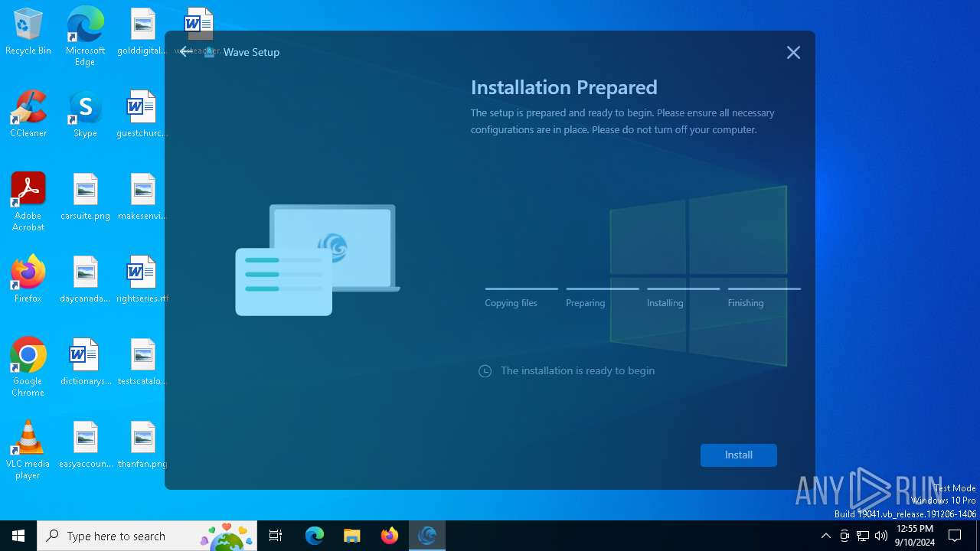Select the easyaccoun image file
This screenshot has height=551, width=980.
click(85, 445)
